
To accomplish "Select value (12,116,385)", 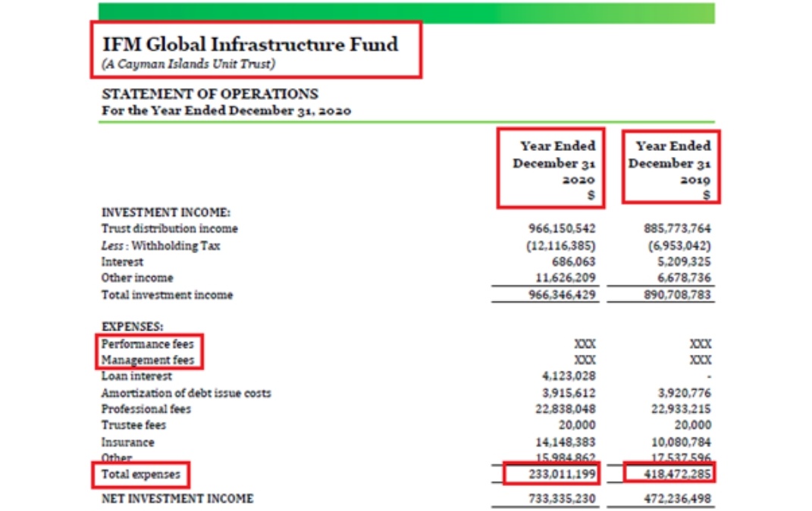I will pos(561,246).
